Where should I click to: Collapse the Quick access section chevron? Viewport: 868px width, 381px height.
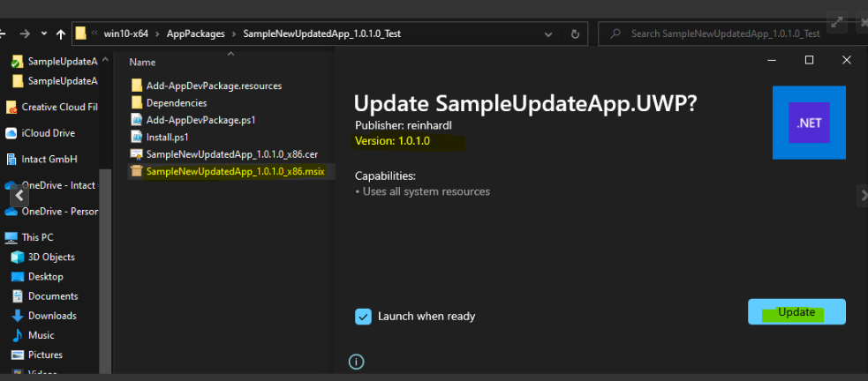click(x=106, y=60)
